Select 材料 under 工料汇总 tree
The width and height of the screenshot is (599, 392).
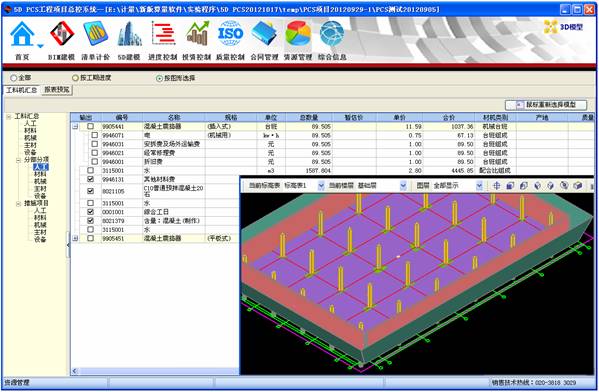tap(30, 130)
